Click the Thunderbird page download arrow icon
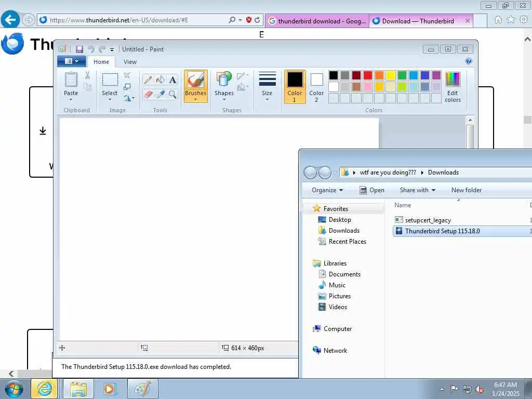Viewport: 532px width, 399px height. [x=43, y=130]
